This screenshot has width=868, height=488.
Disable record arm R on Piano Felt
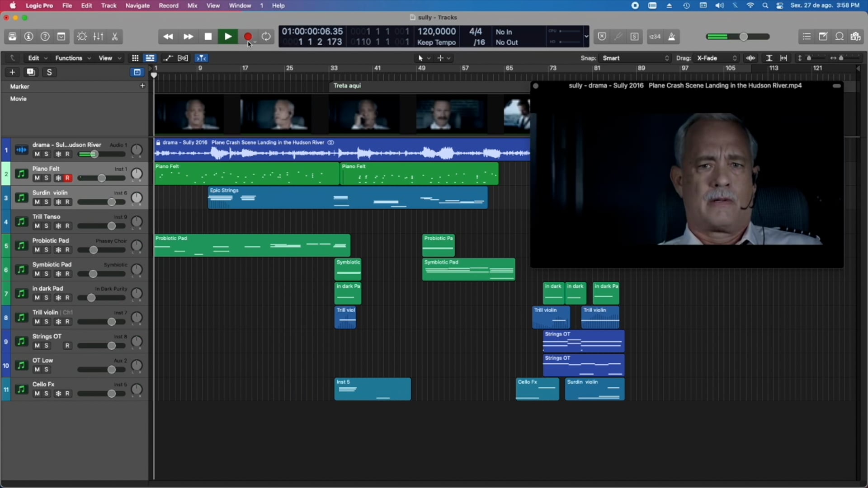pyautogui.click(x=67, y=178)
